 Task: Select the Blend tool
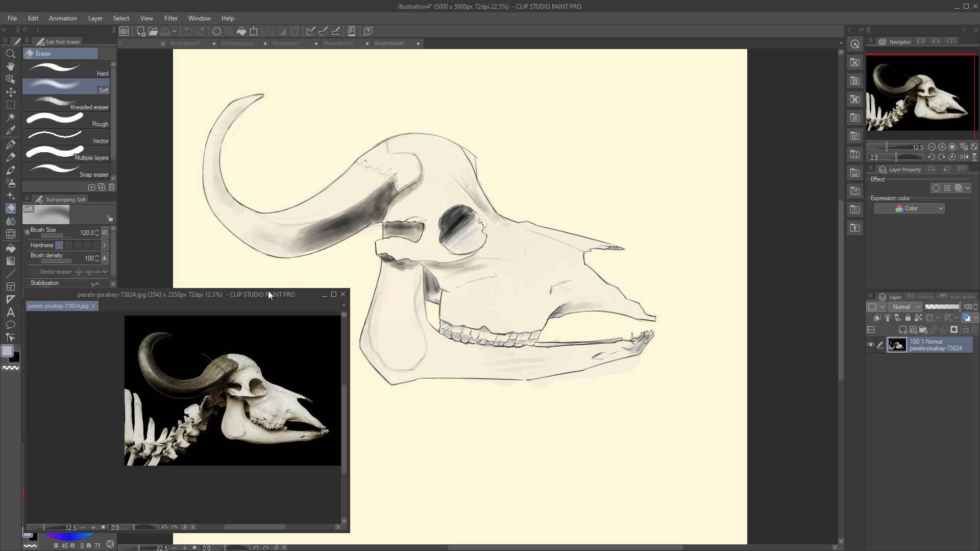click(10, 221)
